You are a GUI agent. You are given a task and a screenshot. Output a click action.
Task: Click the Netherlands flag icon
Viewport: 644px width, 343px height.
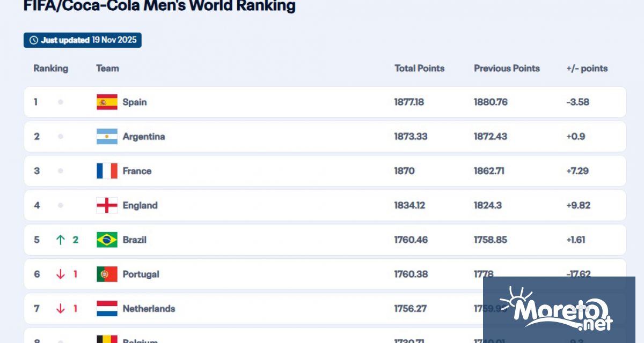point(107,308)
